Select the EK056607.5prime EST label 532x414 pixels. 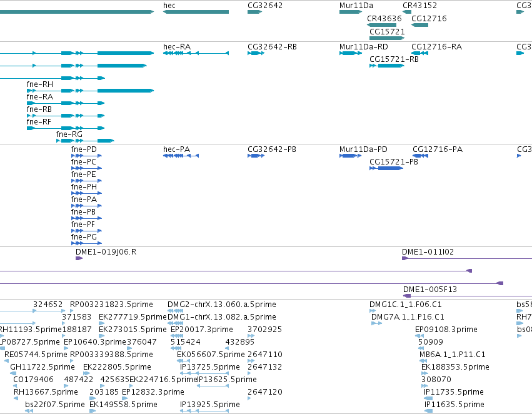pos(211,355)
